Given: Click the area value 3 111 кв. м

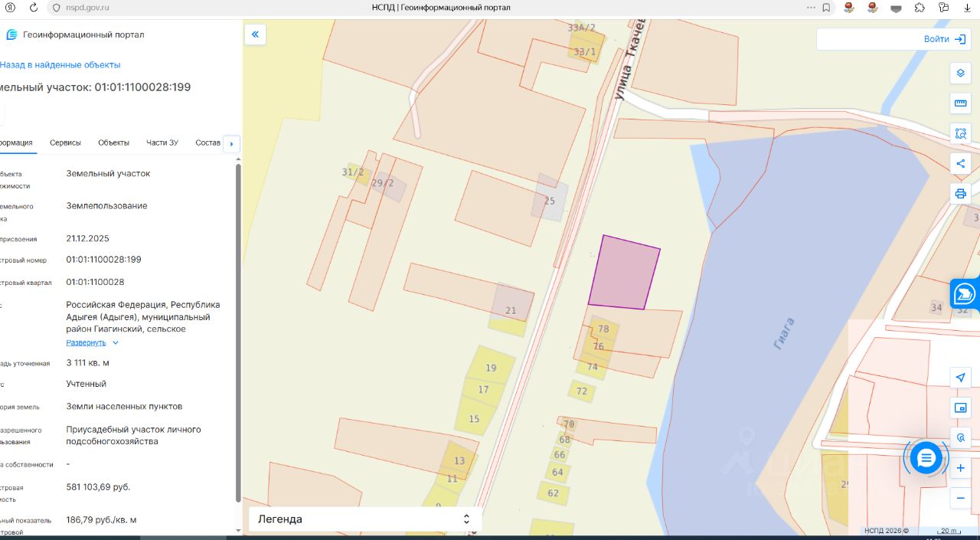Looking at the screenshot, I should (87, 363).
